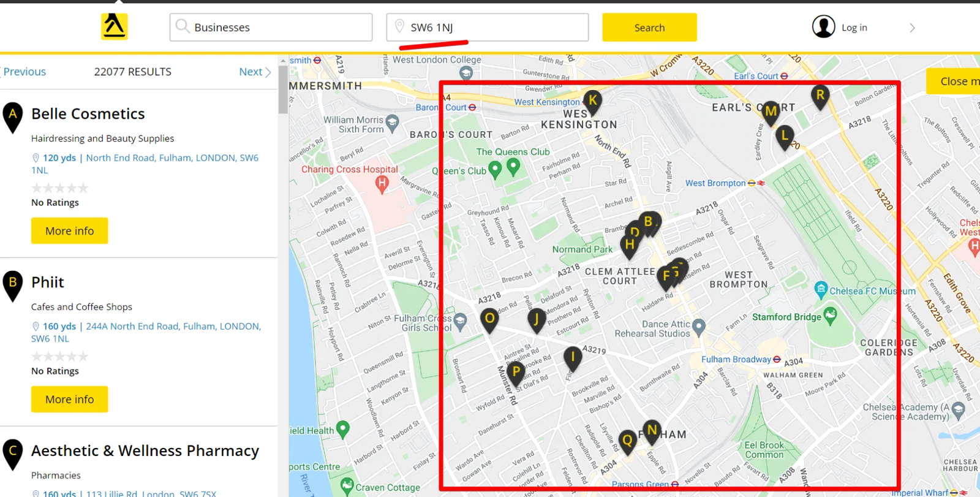Click the Yell logo icon
Screen dimensions: 980x497
point(115,27)
